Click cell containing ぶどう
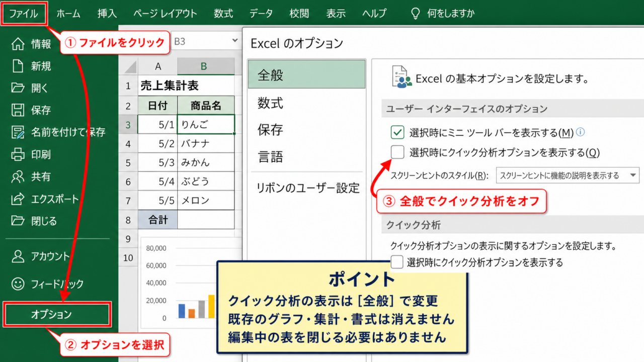The height and width of the screenshot is (362, 644). (206, 182)
